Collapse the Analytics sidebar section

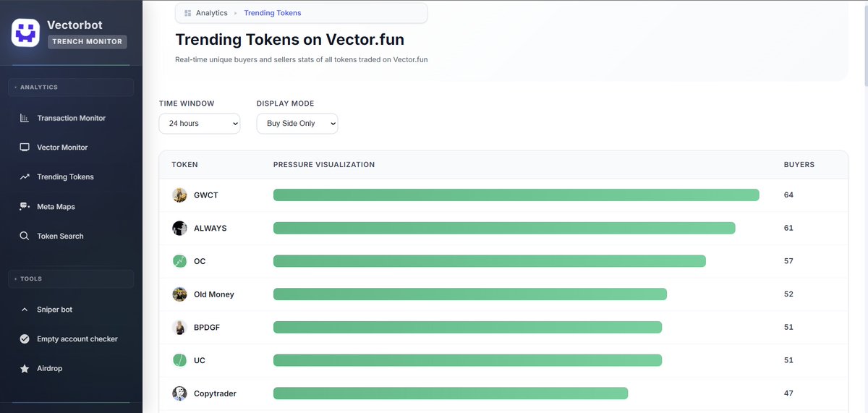pos(71,88)
